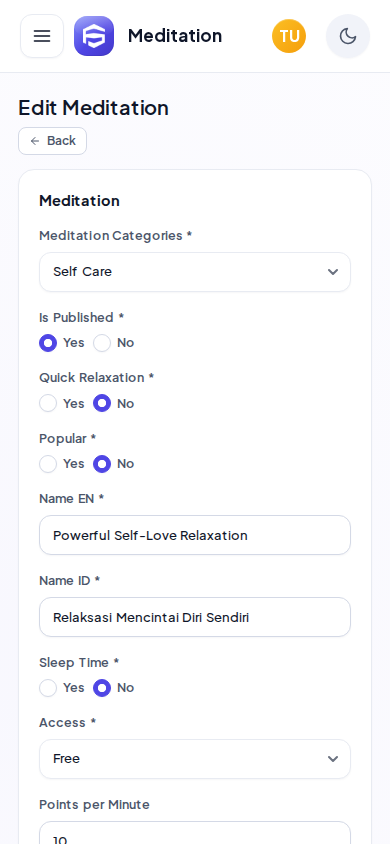Toggle dark mode with moon icon
Screen dimensions: 390x844
pos(348,36)
